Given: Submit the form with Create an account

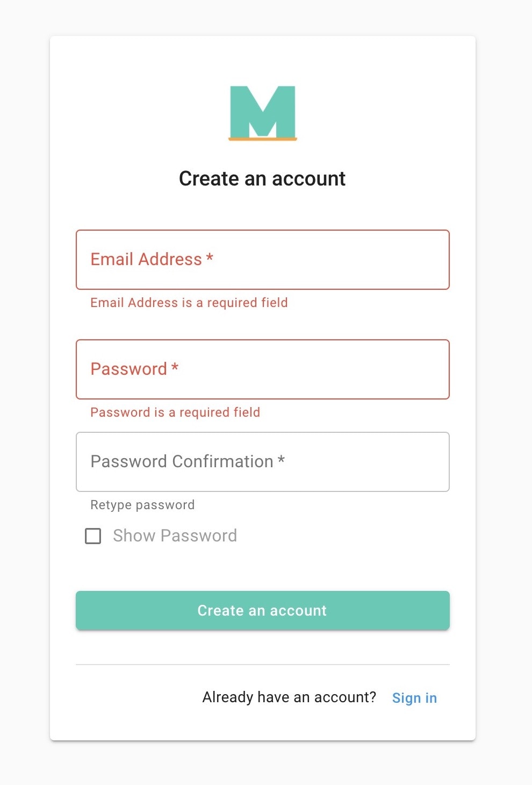Looking at the screenshot, I should (x=262, y=610).
